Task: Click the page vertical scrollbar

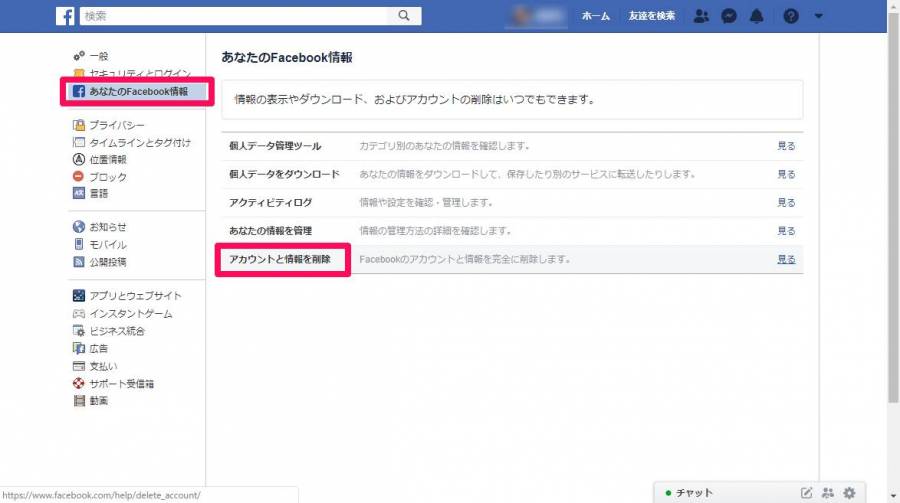Action: 893,207
